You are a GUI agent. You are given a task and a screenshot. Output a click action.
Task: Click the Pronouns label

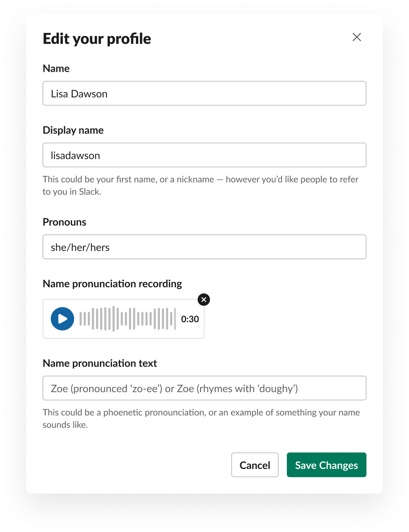65,222
